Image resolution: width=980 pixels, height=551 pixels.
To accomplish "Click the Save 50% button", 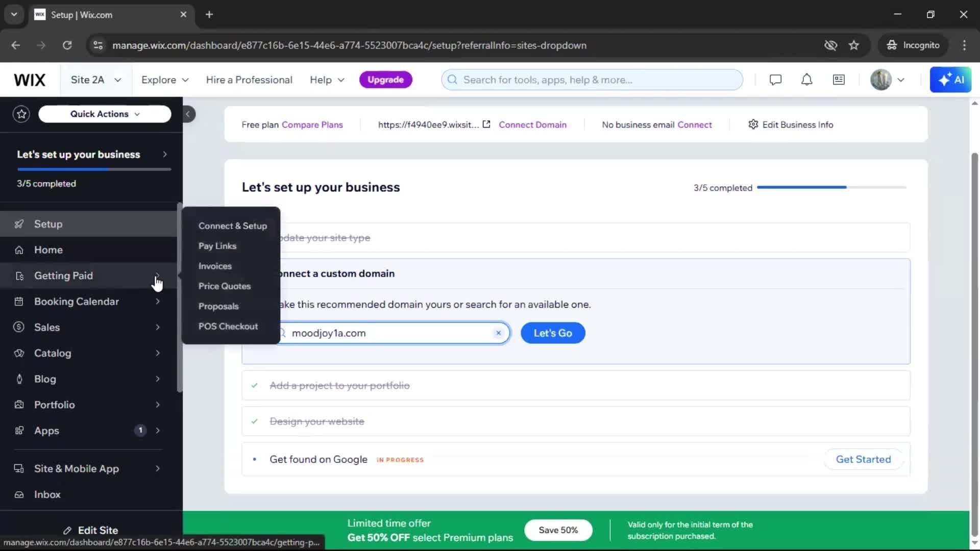I will tap(558, 530).
